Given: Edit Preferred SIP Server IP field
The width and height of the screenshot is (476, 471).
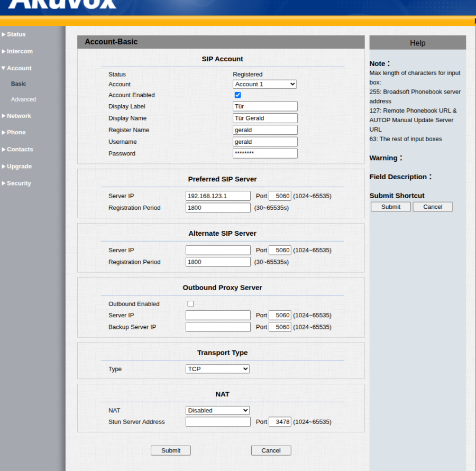Looking at the screenshot, I should 218,196.
